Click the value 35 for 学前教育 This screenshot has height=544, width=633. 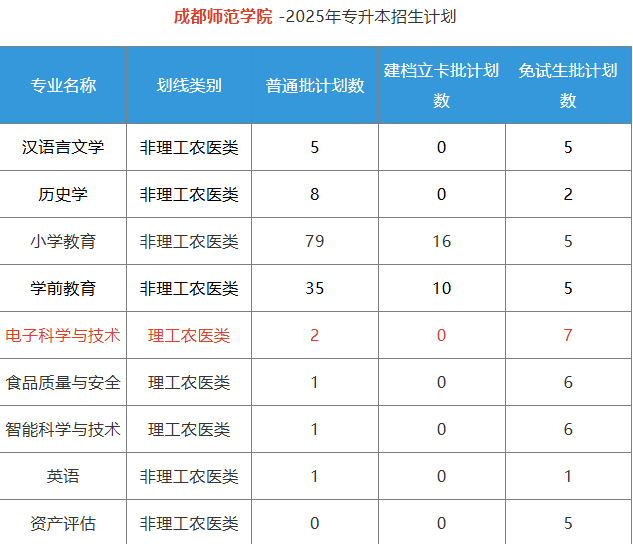[315, 289]
